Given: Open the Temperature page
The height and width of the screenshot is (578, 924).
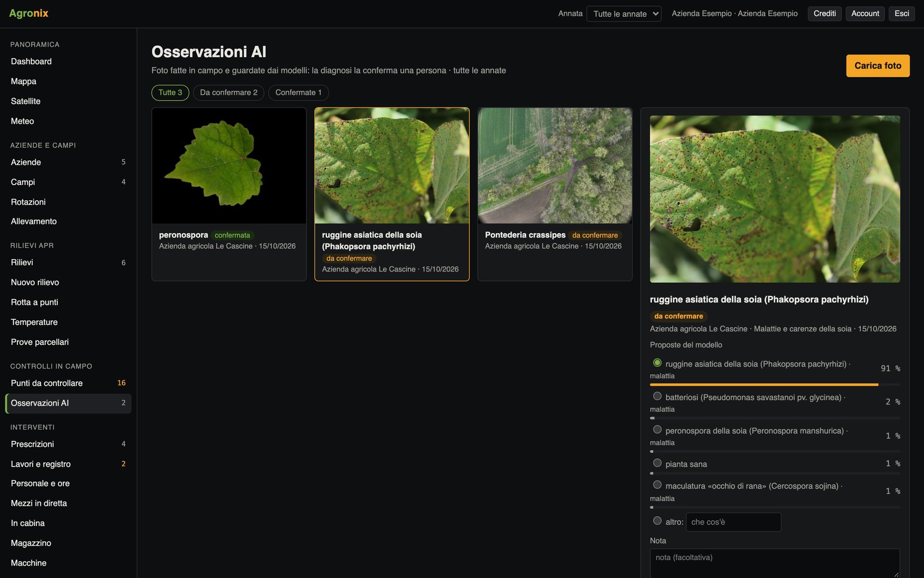Looking at the screenshot, I should [68, 322].
